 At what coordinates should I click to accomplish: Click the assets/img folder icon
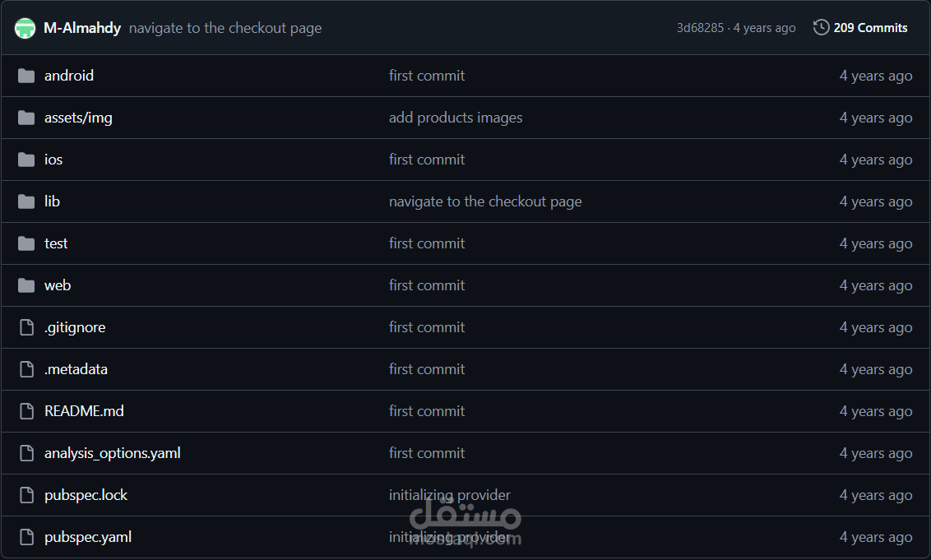tap(25, 117)
